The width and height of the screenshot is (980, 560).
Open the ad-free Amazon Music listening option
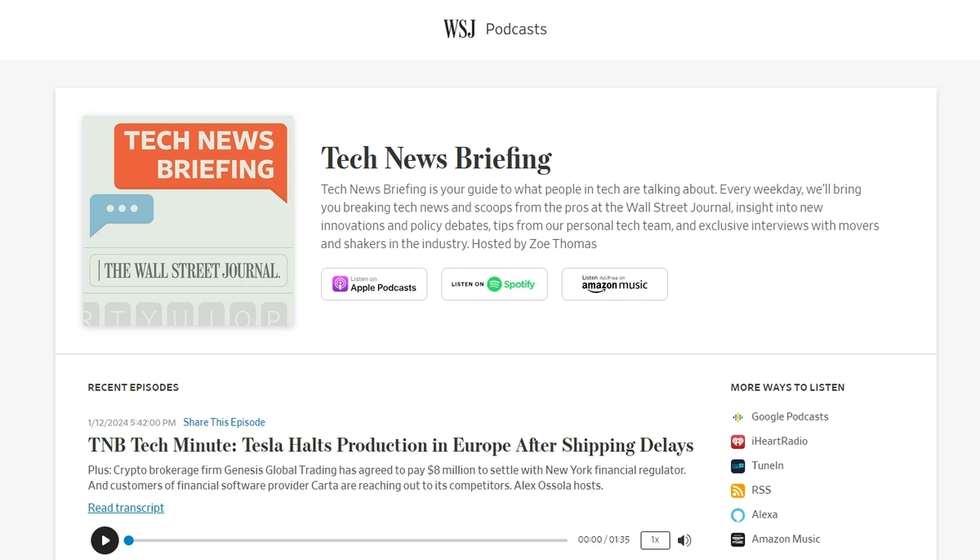(614, 284)
